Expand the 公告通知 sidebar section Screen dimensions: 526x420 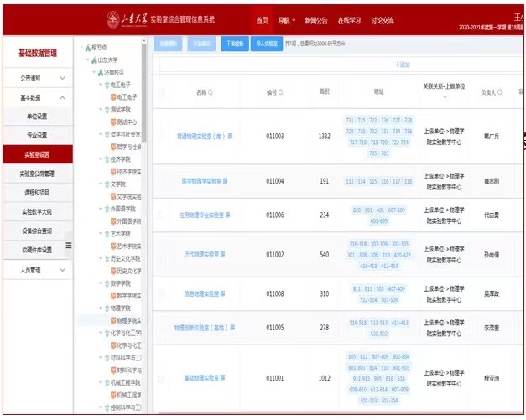pyautogui.click(x=62, y=78)
